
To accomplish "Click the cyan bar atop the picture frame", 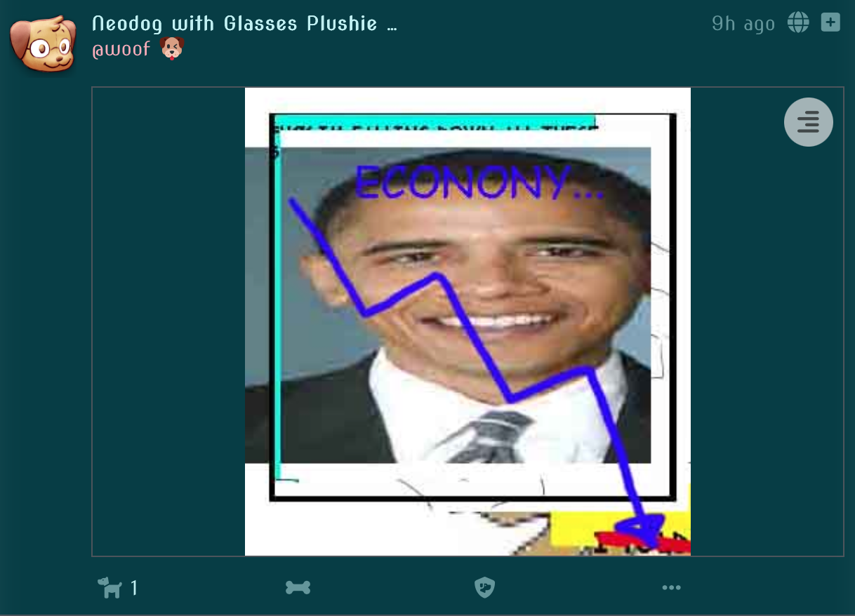I will (x=434, y=120).
